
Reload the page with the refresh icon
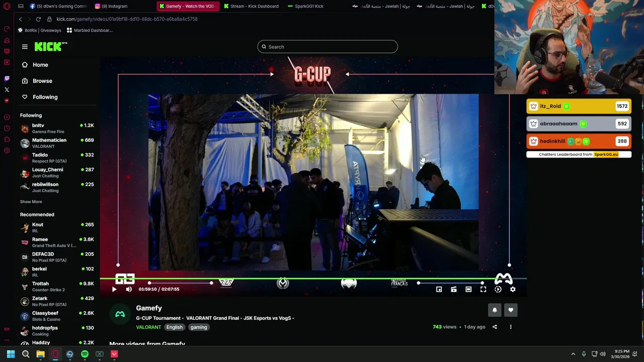tap(38, 19)
